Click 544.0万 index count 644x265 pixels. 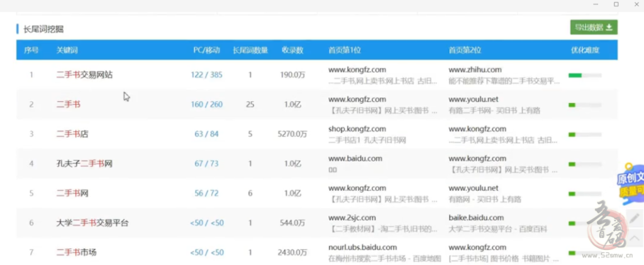[292, 223]
